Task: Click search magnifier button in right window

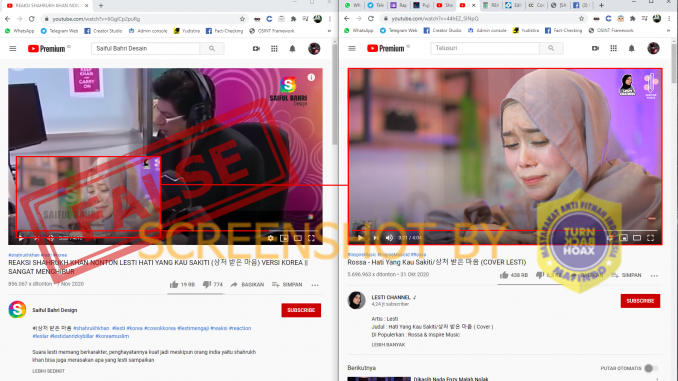Action: pyautogui.click(x=551, y=48)
